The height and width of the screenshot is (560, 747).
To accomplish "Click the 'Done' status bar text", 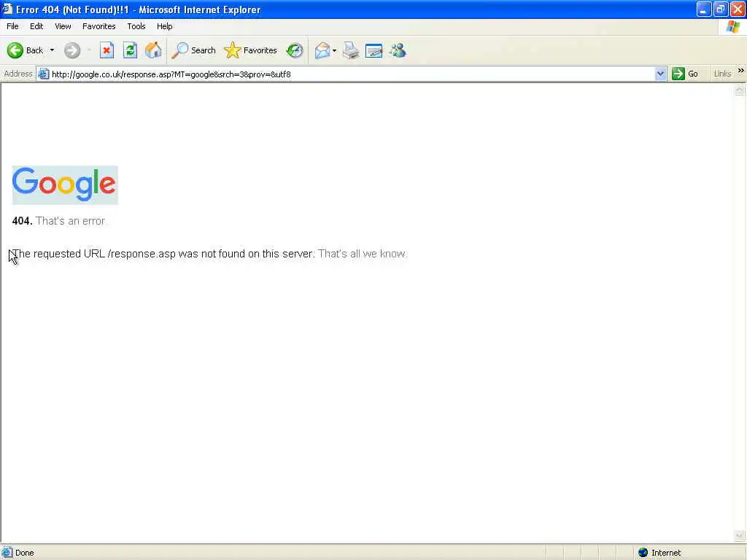I will click(25, 553).
